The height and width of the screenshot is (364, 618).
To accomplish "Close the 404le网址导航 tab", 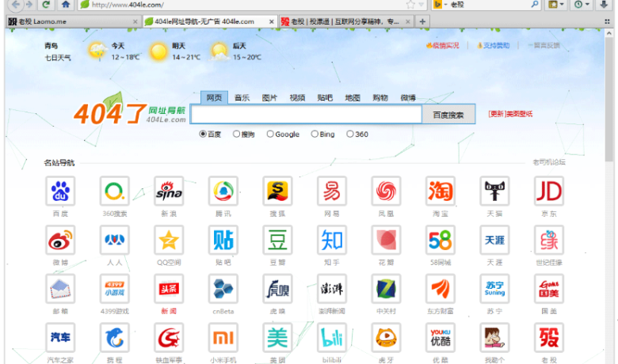I will coord(271,21).
